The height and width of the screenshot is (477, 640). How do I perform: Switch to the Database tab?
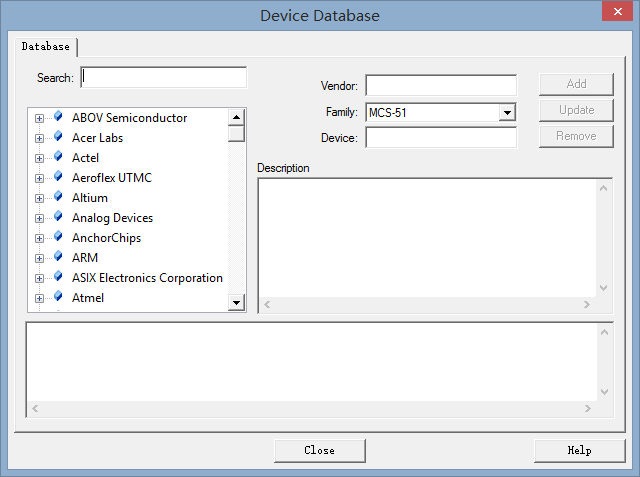click(46, 47)
